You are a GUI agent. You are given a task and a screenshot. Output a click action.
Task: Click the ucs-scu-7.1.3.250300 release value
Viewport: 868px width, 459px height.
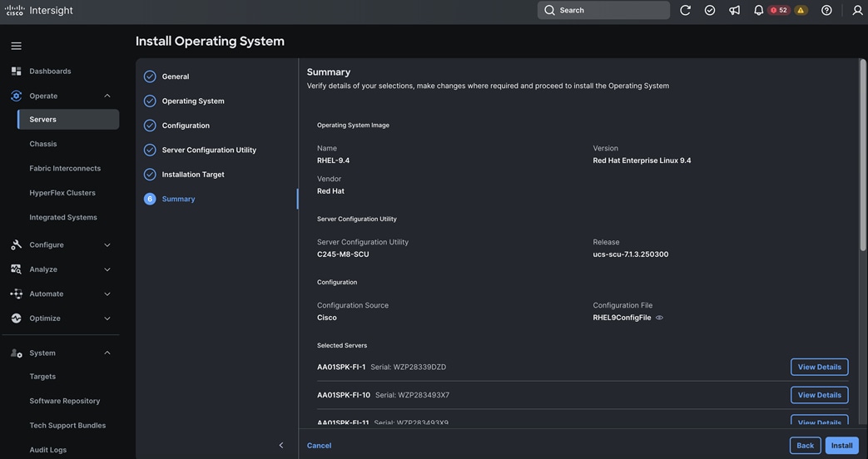point(631,254)
